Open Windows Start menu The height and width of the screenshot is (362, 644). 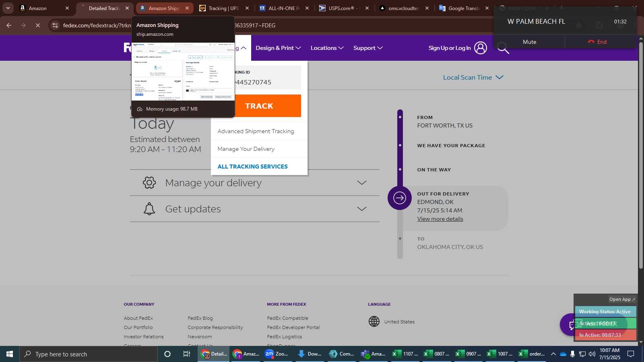tap(10, 354)
